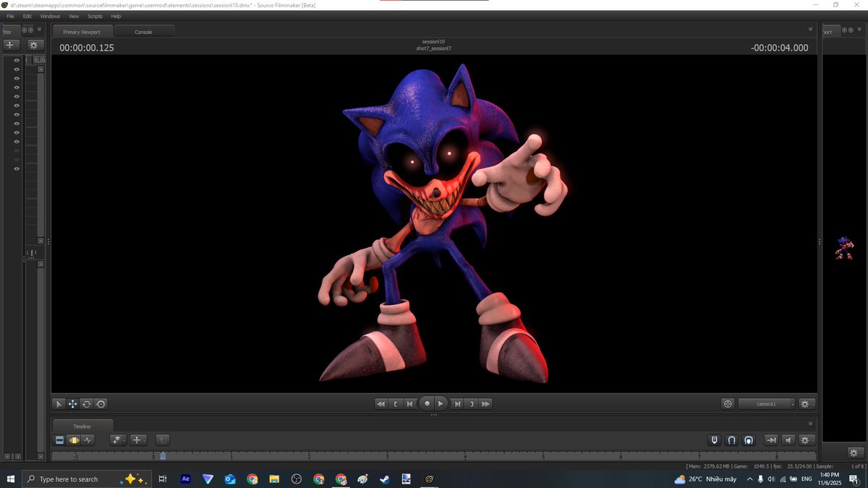
Task: Jump to next clip with double-right arrows
Action: coord(486,404)
